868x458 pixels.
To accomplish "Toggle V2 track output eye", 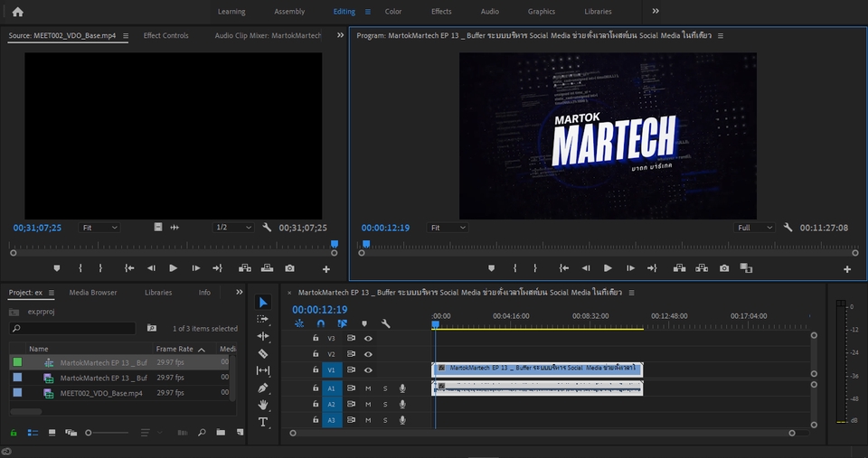I will (368, 354).
